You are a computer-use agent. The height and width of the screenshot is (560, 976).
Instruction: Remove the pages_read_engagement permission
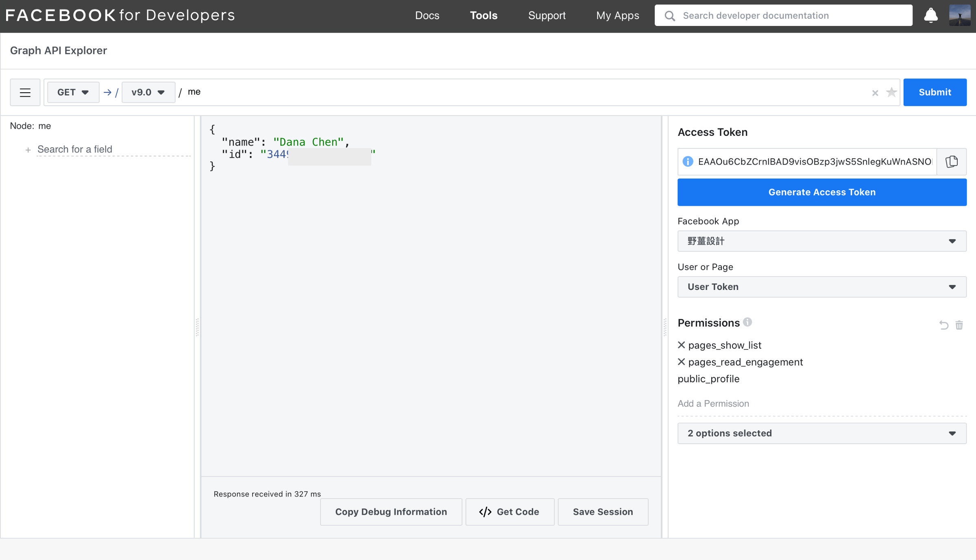[x=682, y=362]
